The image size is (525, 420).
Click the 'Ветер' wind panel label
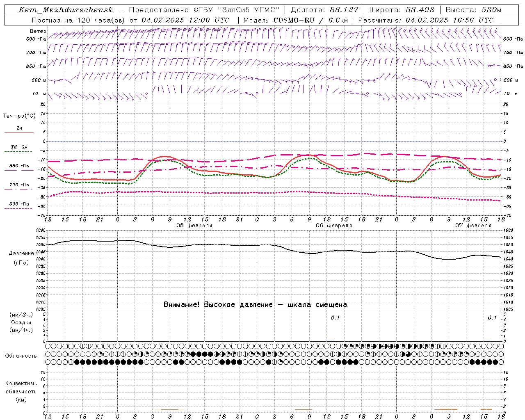pyautogui.click(x=38, y=31)
